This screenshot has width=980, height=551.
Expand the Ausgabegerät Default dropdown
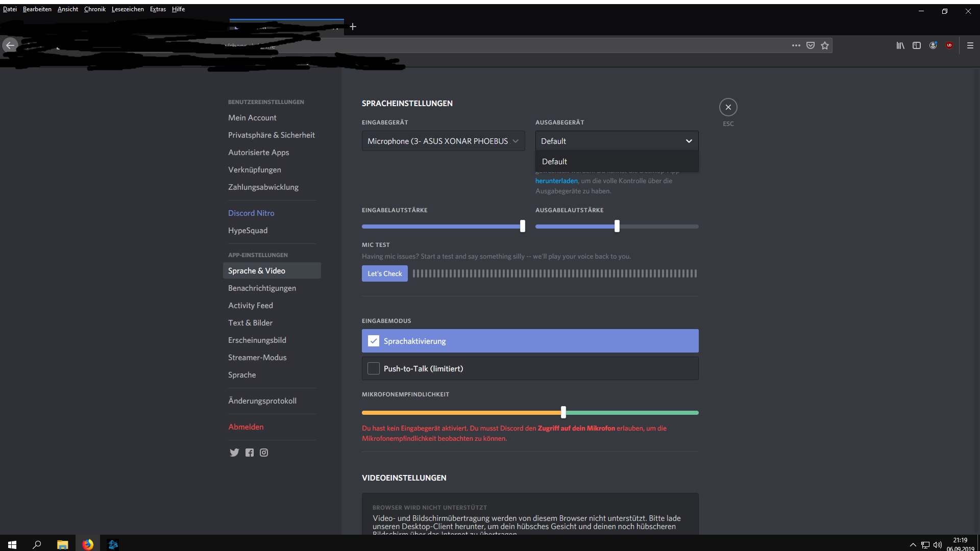pyautogui.click(x=616, y=140)
